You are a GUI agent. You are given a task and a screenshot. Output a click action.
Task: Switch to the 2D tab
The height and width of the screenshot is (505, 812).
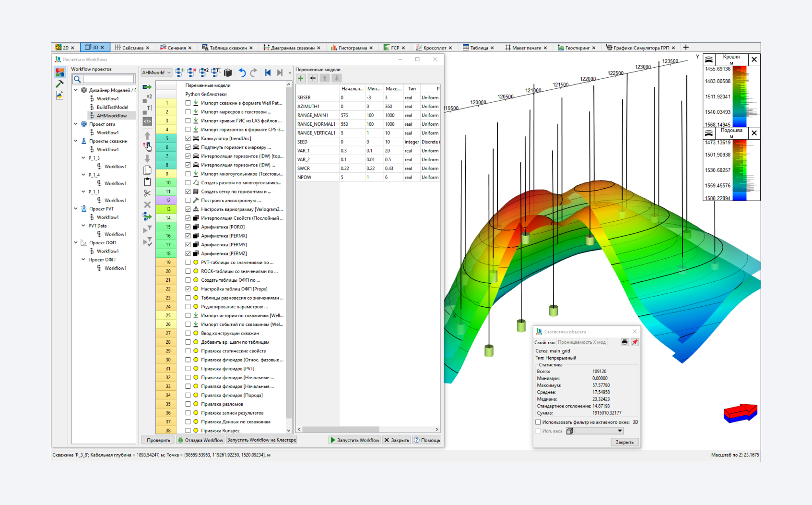(x=65, y=48)
